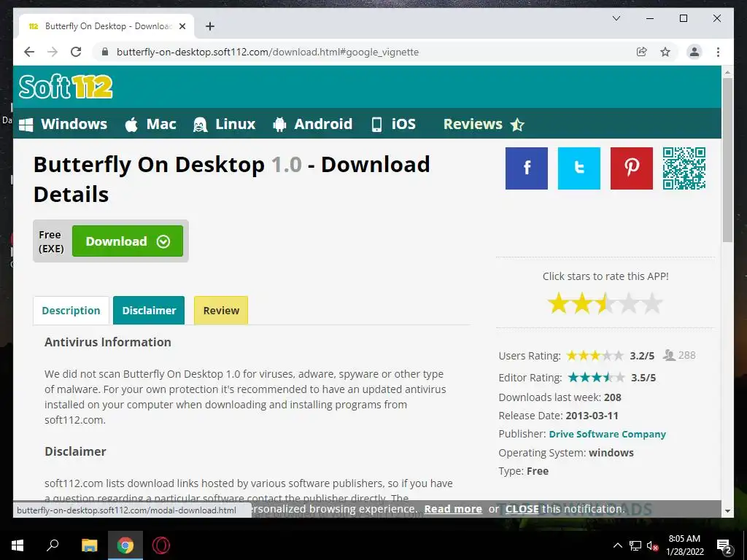Go back in Chrome
747x560 pixels.
(x=29, y=52)
